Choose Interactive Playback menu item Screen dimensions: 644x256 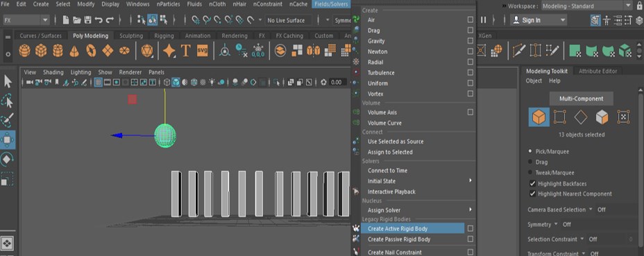coord(391,191)
